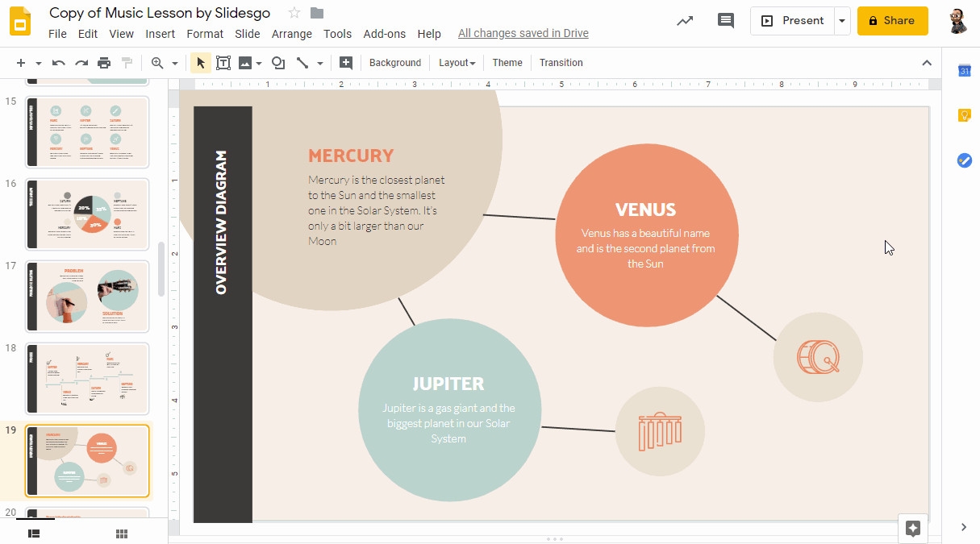Open the Arrange menu
The height and width of the screenshot is (544, 980).
[x=292, y=34]
